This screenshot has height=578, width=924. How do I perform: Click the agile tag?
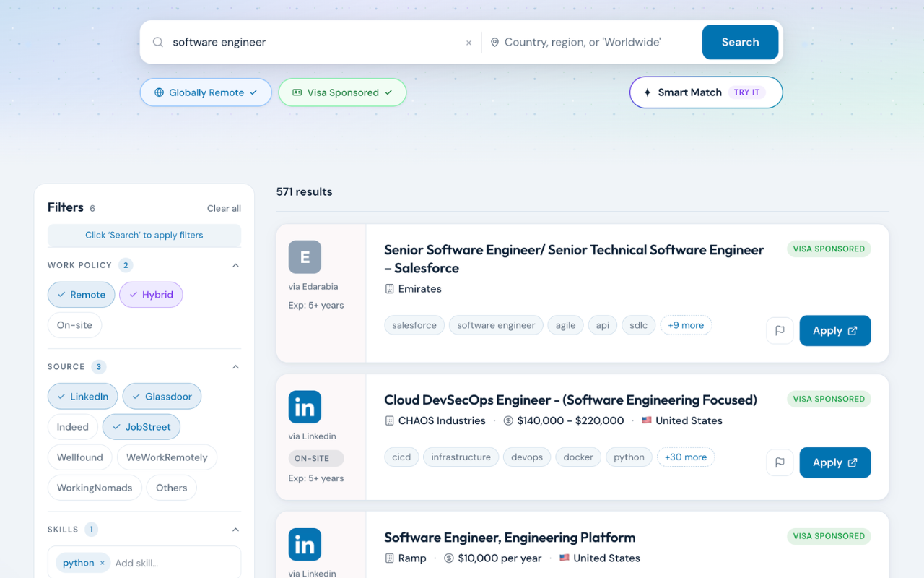565,325
